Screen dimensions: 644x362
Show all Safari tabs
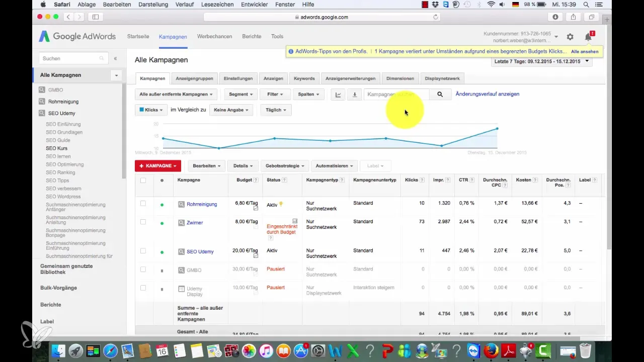coord(592,17)
